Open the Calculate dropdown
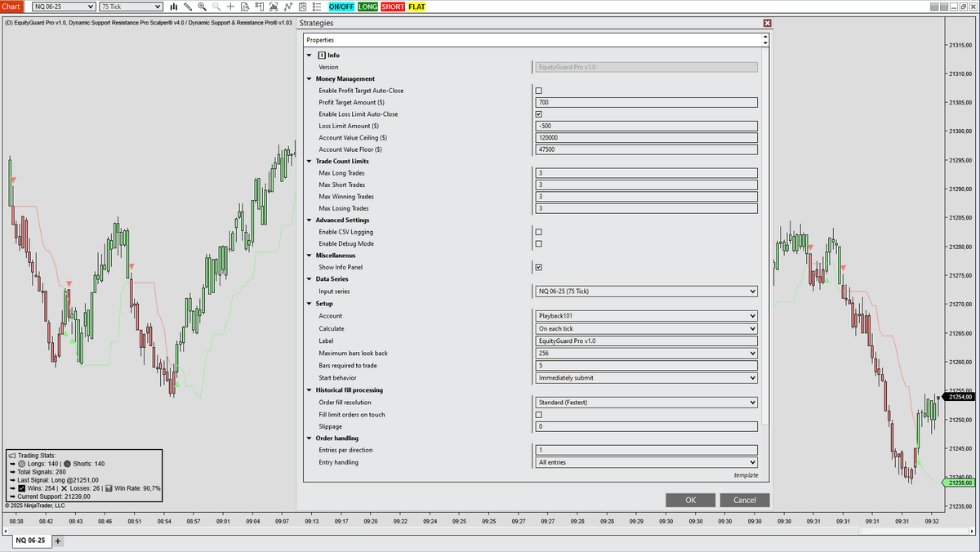980x552 pixels. tap(646, 328)
